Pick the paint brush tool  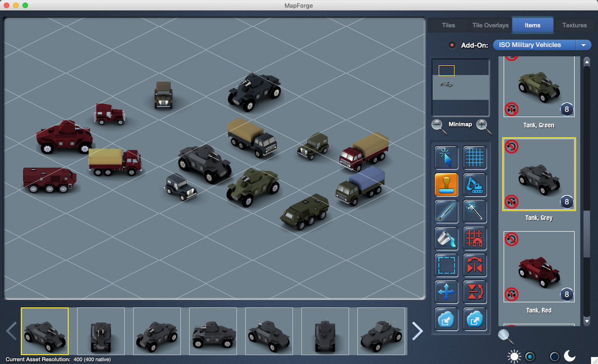tap(446, 211)
